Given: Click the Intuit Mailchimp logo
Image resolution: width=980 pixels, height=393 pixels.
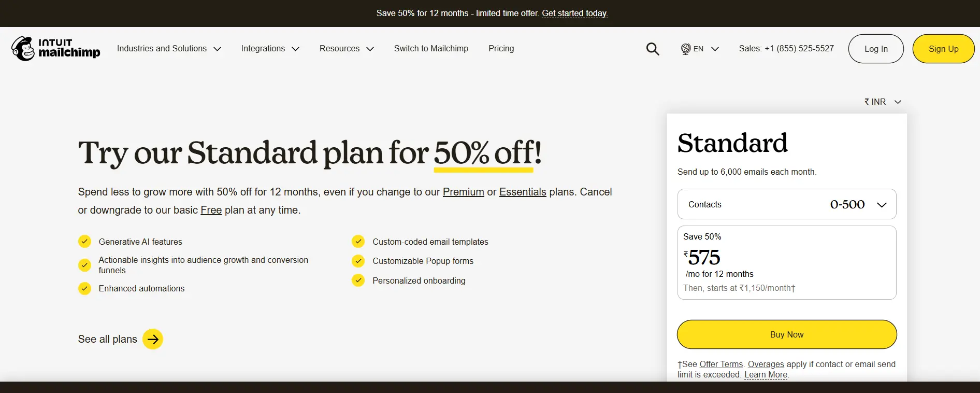Looking at the screenshot, I should pos(56,49).
